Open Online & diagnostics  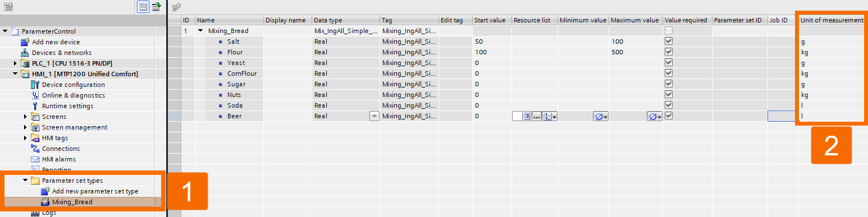tap(73, 95)
